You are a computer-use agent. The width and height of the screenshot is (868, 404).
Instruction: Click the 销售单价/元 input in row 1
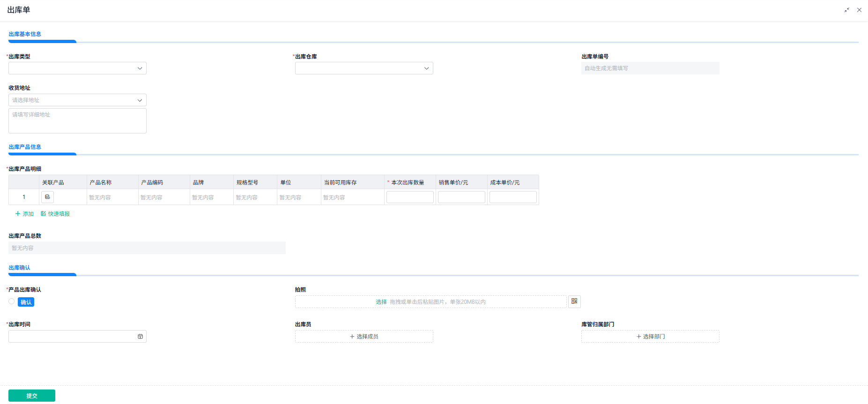coord(461,197)
